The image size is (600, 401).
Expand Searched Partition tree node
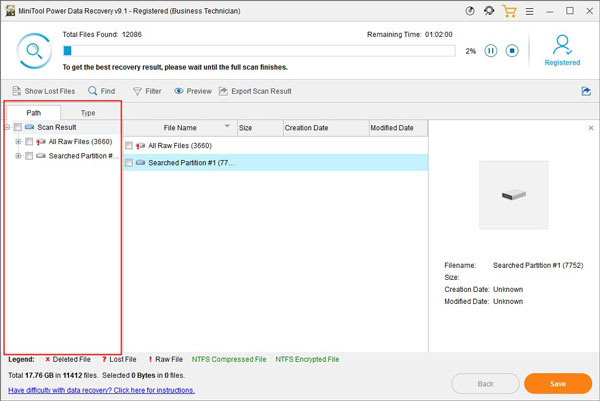click(18, 157)
